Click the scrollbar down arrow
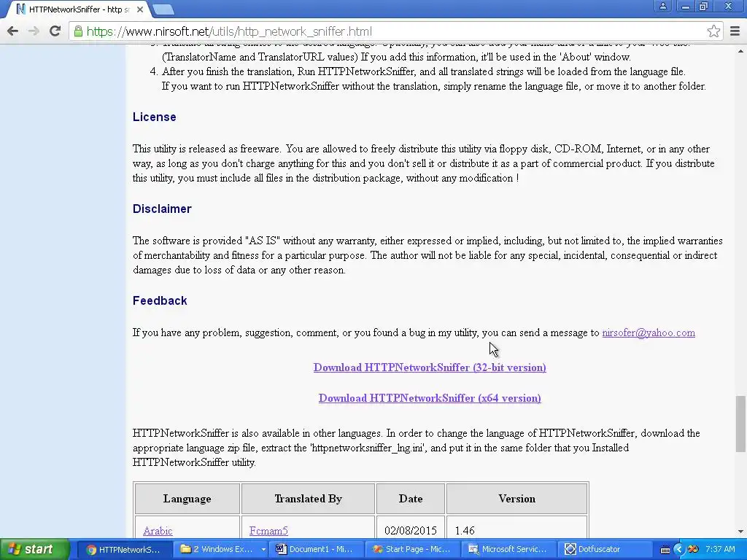This screenshot has width=747, height=560. click(740, 532)
